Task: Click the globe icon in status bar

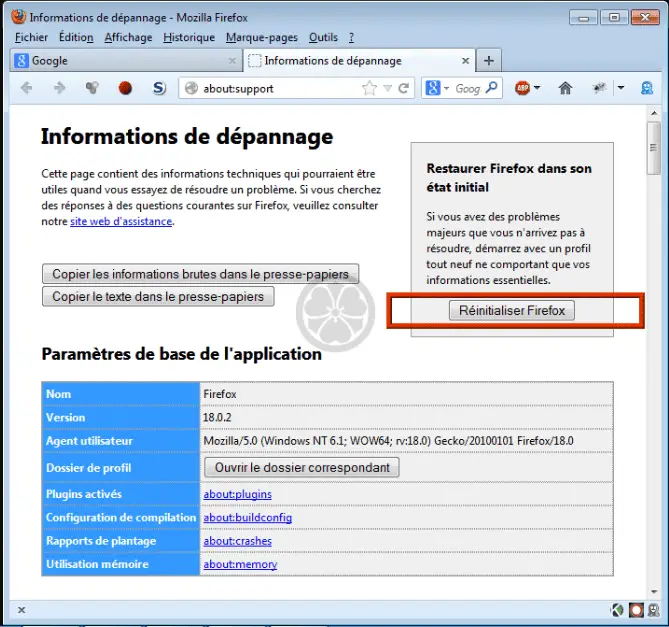Action: point(617,610)
